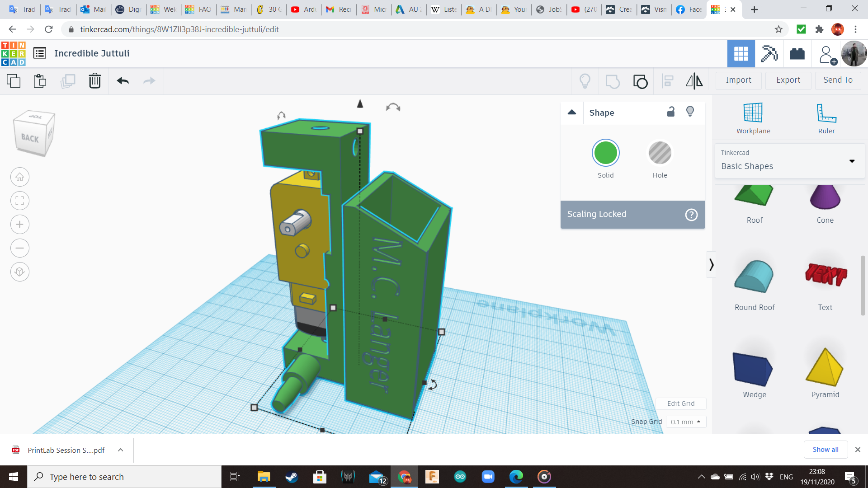The image size is (868, 488).
Task: Collapse the Shape inspector panel
Action: point(572,113)
